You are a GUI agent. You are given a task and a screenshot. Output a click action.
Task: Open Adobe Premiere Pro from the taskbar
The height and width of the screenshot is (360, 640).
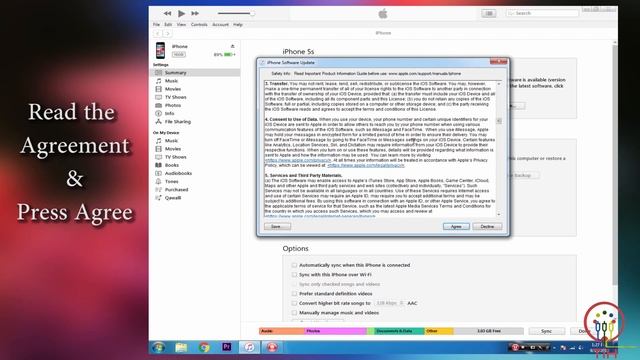pos(227,347)
